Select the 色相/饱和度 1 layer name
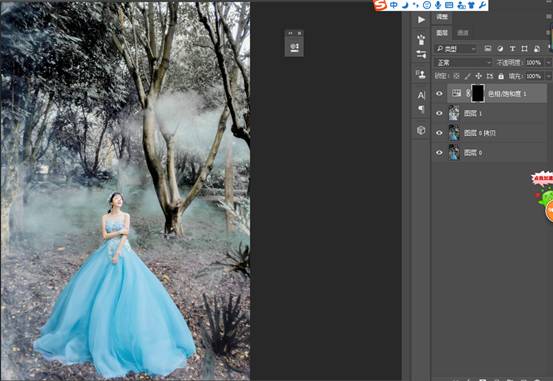Screen dimensions: 553x381 pos(507,93)
